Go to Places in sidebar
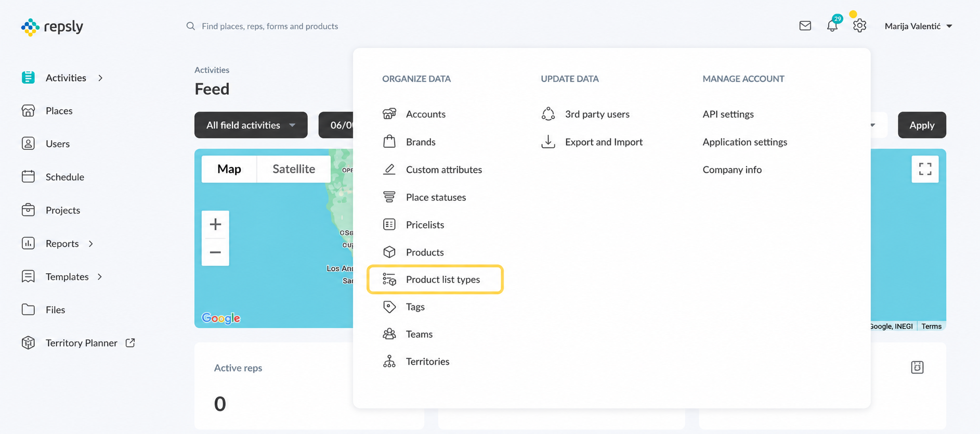This screenshot has height=434, width=980. pyautogui.click(x=59, y=110)
